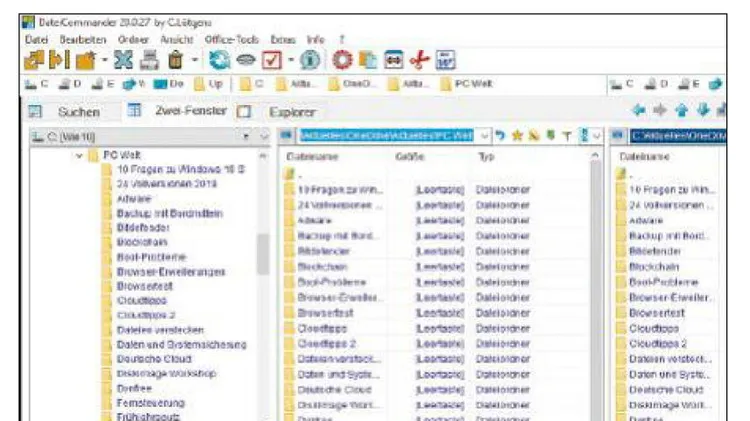Open the drop-down arrow after new folder icon

click(x=105, y=60)
